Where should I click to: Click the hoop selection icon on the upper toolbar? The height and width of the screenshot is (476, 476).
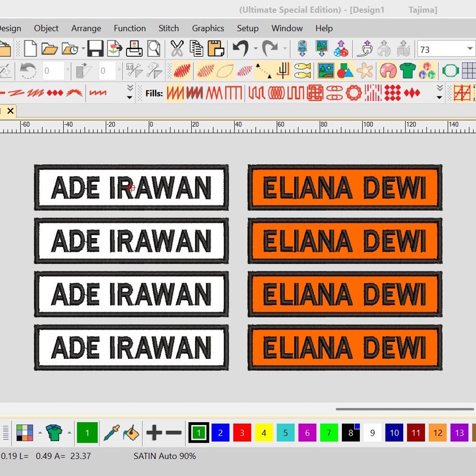click(x=449, y=70)
